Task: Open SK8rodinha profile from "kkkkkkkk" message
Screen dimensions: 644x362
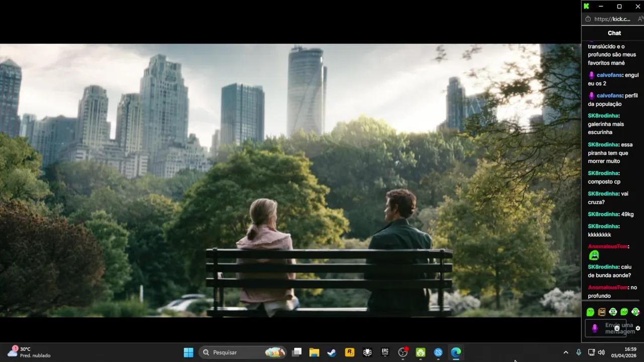Action: (x=603, y=227)
